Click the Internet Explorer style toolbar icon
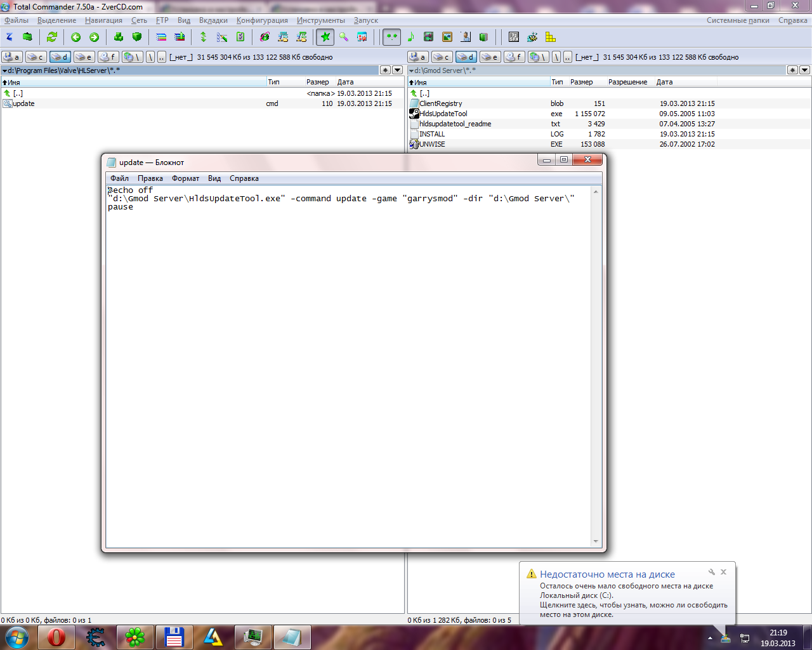The height and width of the screenshot is (650, 812). [265, 37]
